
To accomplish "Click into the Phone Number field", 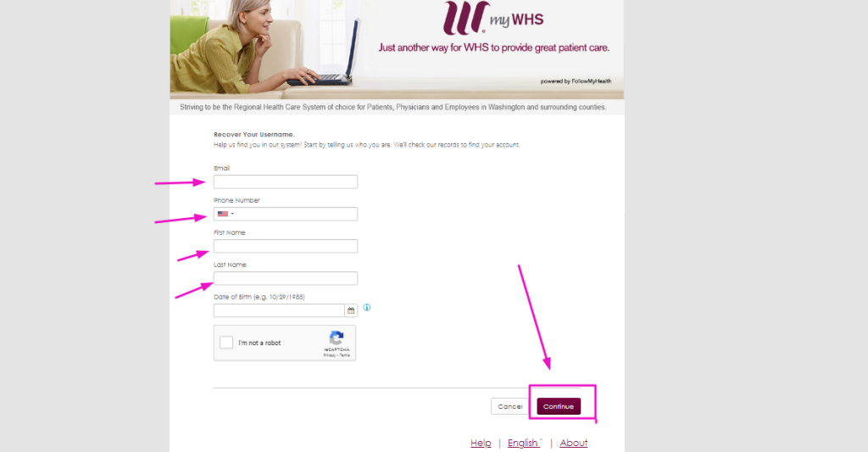I will (x=286, y=214).
